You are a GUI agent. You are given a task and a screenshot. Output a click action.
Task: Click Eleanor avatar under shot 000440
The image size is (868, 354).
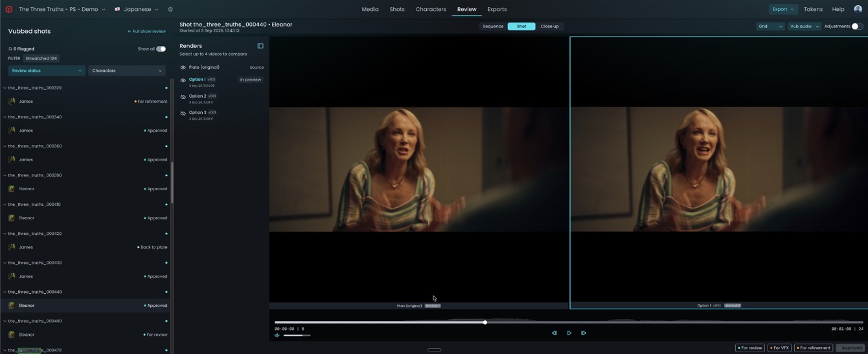(12, 305)
